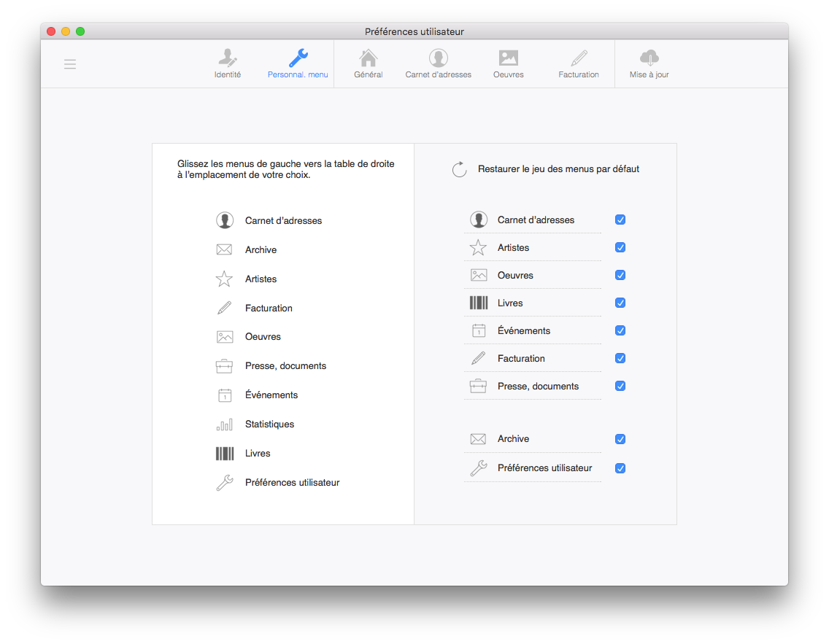Viewport: 829px width, 644px height.
Task: Uncheck the Préférences utilisateur checkbox
Action: tap(620, 468)
